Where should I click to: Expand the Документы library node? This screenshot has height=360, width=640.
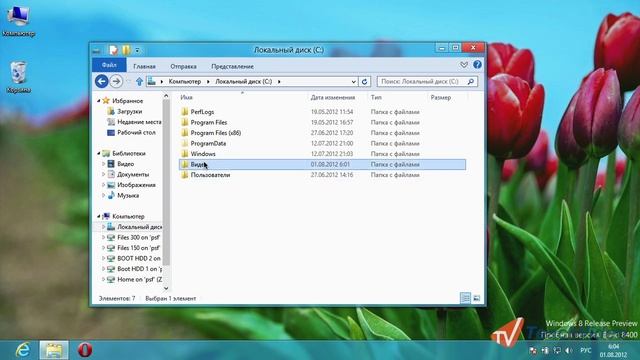point(104,174)
